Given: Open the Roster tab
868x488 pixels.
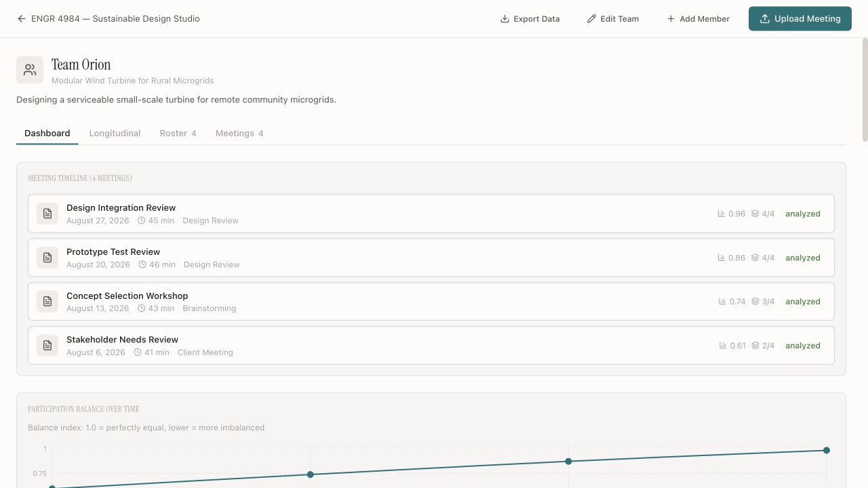Looking at the screenshot, I should (178, 134).
